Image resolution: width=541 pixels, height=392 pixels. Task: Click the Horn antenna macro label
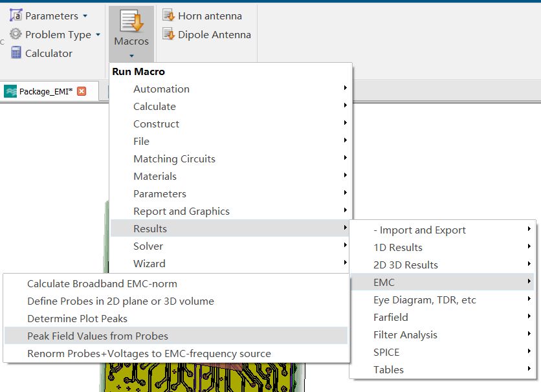point(210,16)
